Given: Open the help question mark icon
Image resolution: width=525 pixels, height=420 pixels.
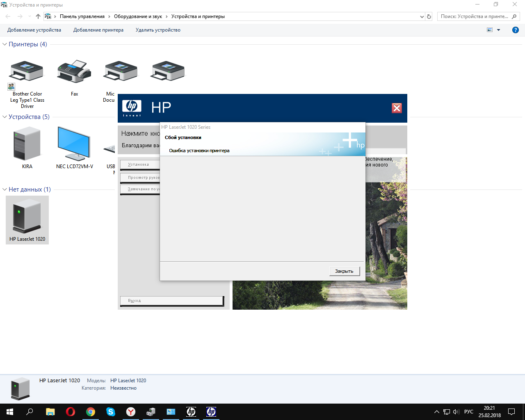Looking at the screenshot, I should pyautogui.click(x=516, y=30).
